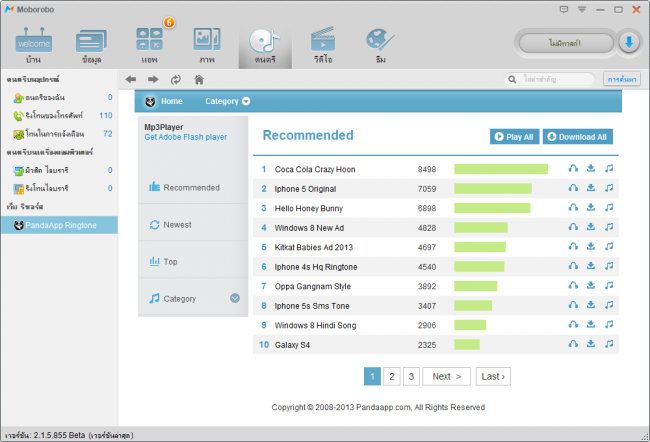Screen dimensions: 650x442
Task: Jump to the Last page
Action: [x=493, y=376]
